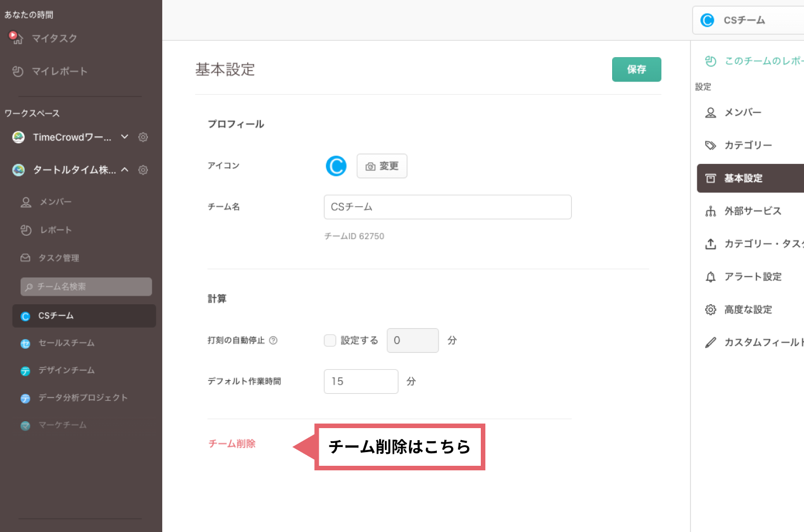Screen dimensions: 804x532
Task: Collapse the タートルタイム workspace chevron
Action: pos(124,170)
